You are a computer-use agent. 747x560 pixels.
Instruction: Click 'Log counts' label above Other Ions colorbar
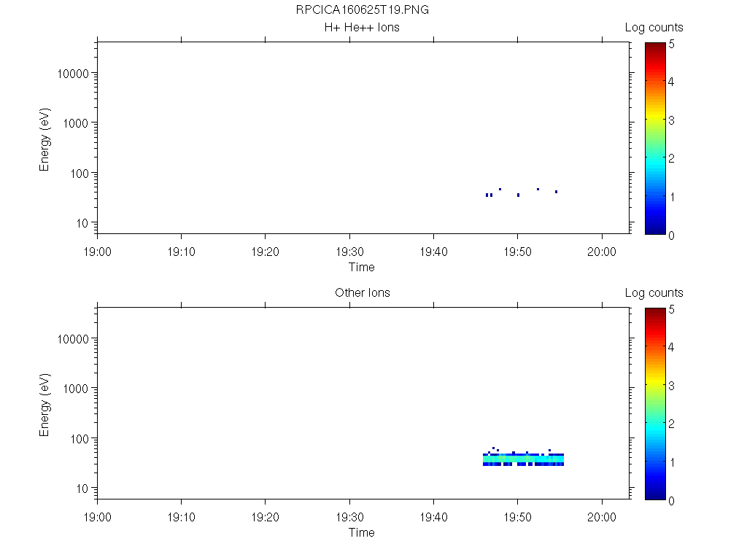coord(654,293)
